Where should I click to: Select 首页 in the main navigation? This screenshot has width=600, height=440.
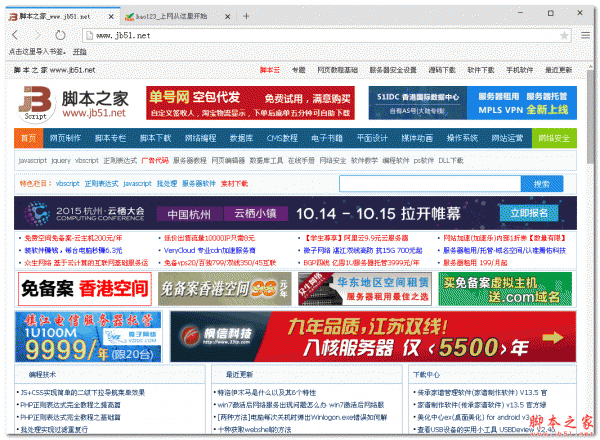coord(28,138)
